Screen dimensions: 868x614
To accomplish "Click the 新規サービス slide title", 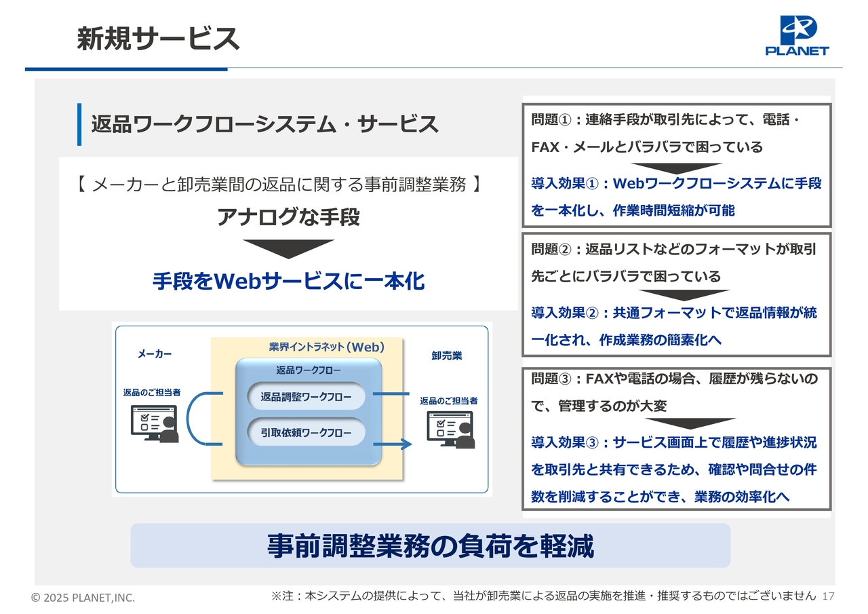I will pyautogui.click(x=157, y=39).
